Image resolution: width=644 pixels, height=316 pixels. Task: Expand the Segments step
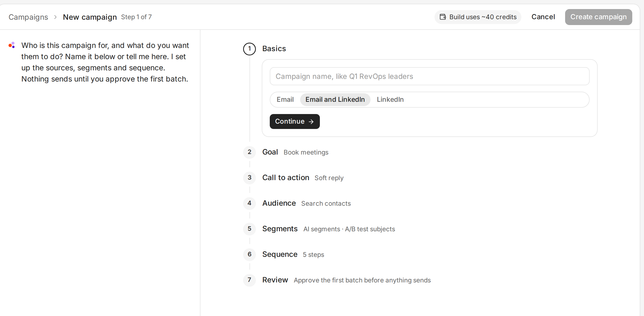(280, 229)
